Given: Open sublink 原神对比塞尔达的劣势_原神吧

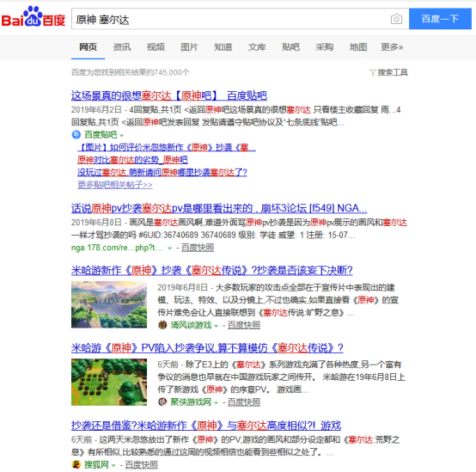Looking at the screenshot, I should click(132, 160).
